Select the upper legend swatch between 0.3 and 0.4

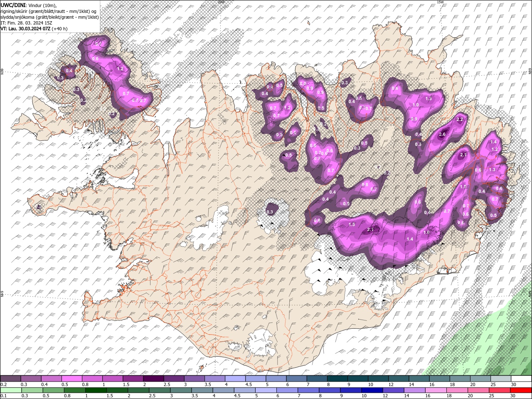click(31, 378)
